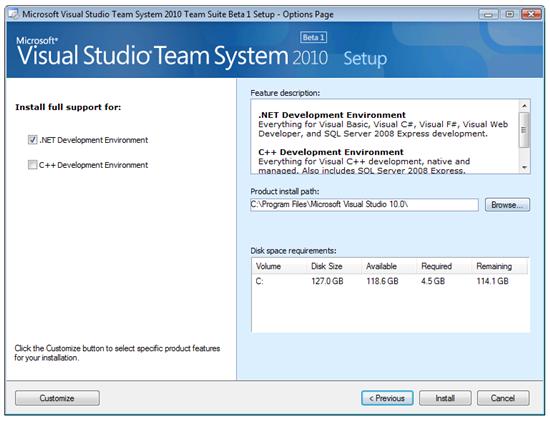550x421 pixels.
Task: Click the Volume column header
Action: click(x=280, y=266)
